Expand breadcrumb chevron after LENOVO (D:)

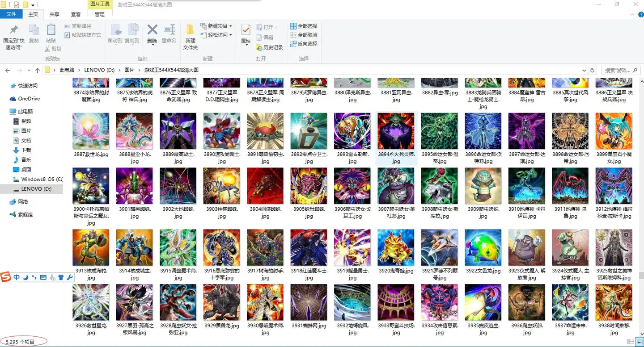[x=119, y=71]
